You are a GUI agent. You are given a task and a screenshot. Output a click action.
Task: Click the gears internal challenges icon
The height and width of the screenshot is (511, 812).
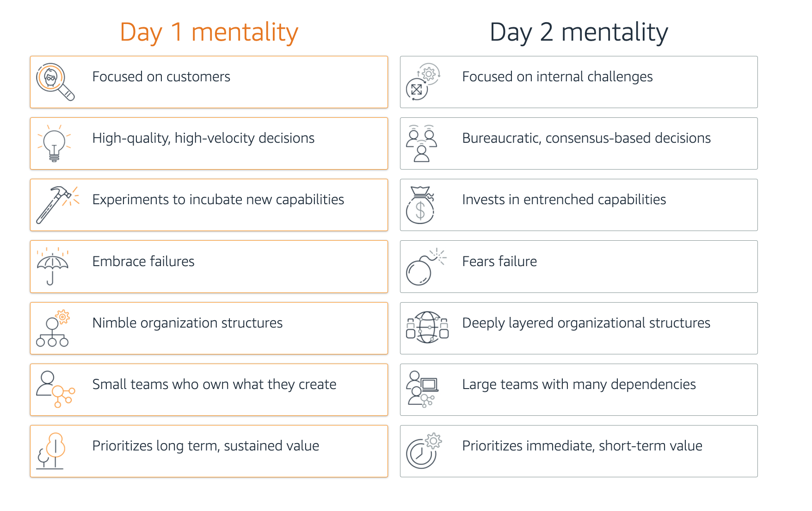coord(423,82)
